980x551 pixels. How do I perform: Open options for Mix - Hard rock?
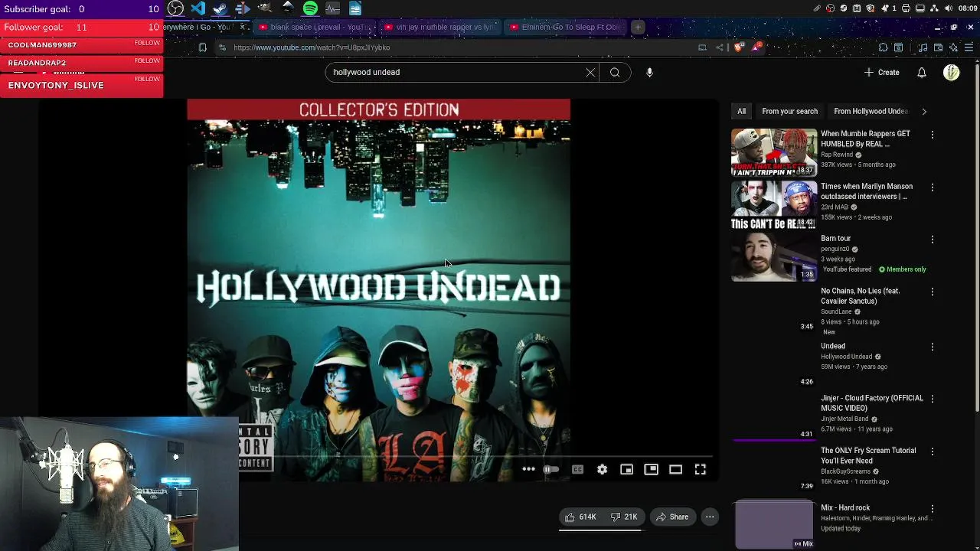tap(932, 509)
